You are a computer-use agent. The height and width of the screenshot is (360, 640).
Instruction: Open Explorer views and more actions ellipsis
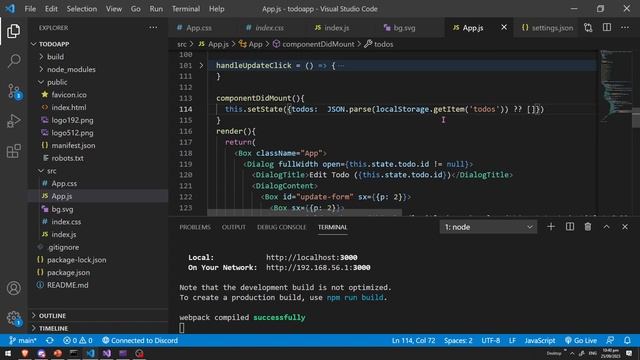coord(153,28)
